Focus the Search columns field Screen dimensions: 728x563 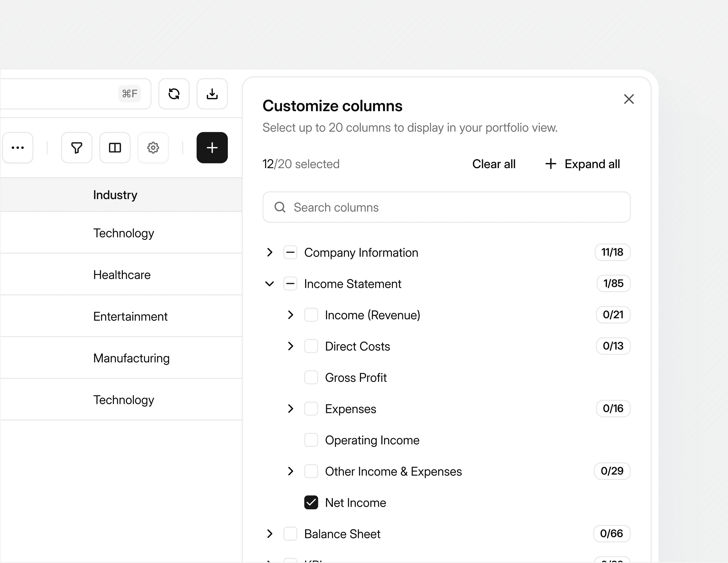pos(446,207)
